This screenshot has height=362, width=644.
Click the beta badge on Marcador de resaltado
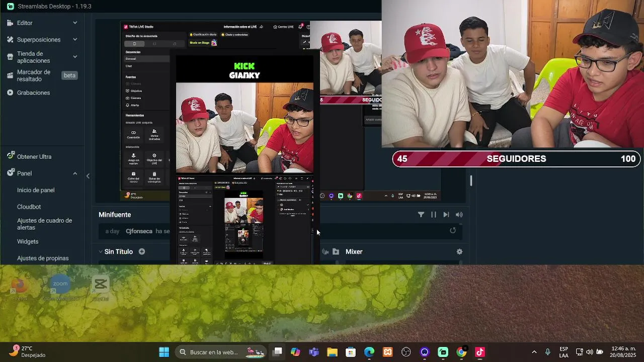(69, 75)
